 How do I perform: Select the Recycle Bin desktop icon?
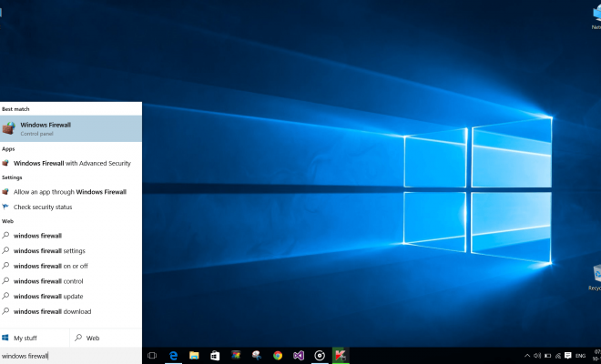[x=596, y=278]
